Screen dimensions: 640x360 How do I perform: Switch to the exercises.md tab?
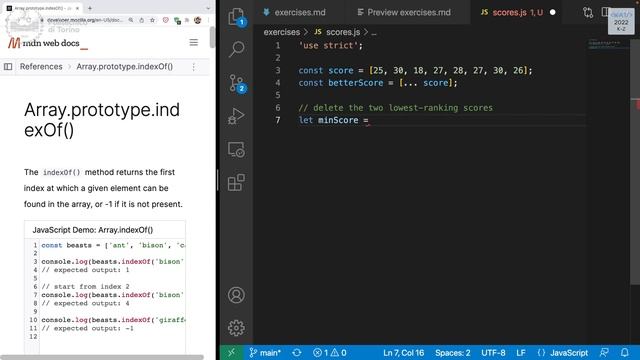click(x=295, y=13)
